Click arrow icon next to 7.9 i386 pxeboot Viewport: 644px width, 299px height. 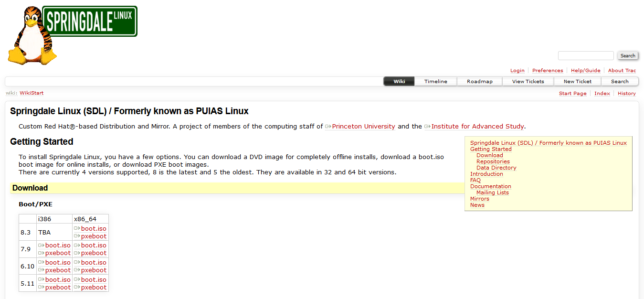click(x=42, y=253)
